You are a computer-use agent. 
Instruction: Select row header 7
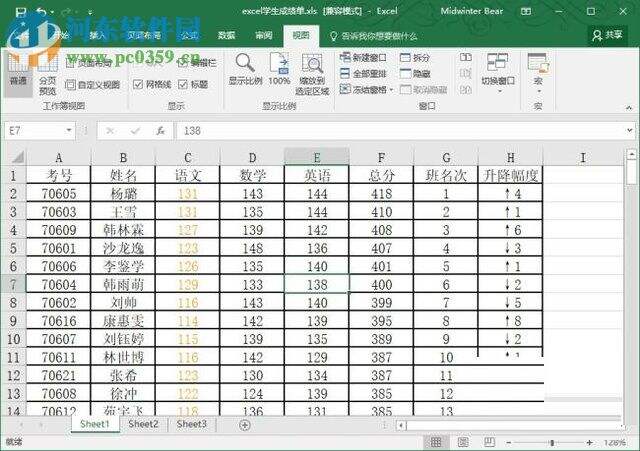click(x=13, y=284)
